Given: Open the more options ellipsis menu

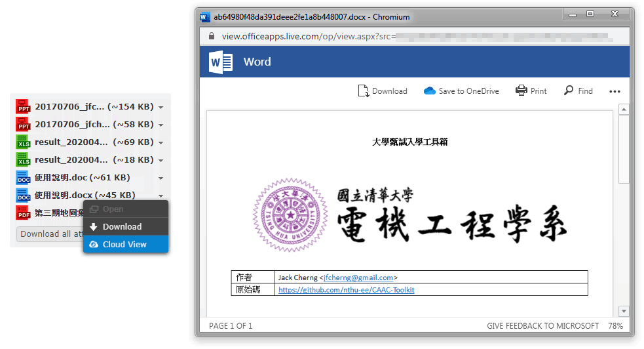Looking at the screenshot, I should [x=615, y=91].
